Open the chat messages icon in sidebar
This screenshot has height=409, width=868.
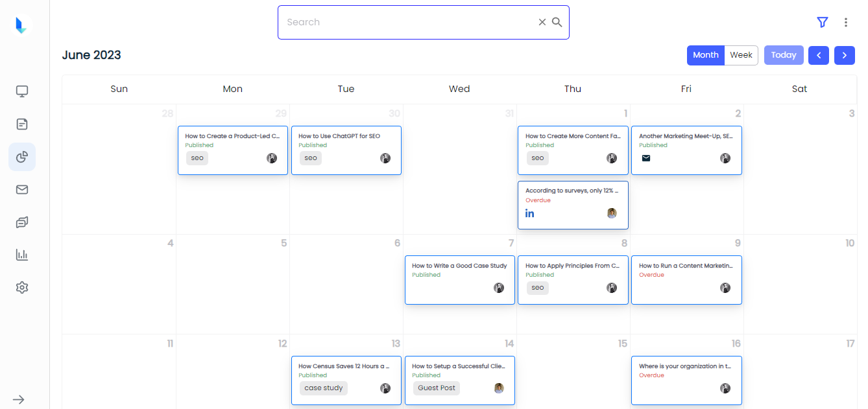click(x=22, y=222)
